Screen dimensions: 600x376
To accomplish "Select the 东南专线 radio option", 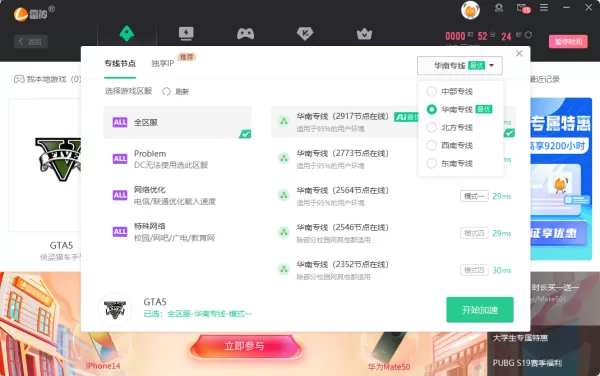I will [432, 163].
